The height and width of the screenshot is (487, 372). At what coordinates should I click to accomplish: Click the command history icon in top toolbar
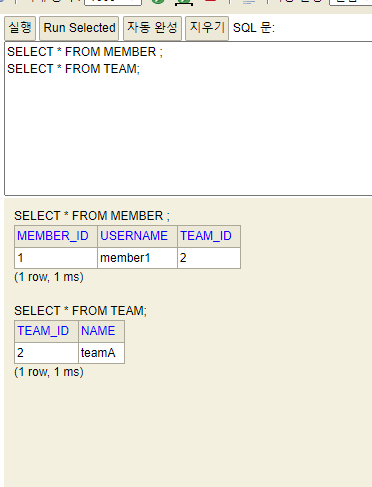[249, 2]
